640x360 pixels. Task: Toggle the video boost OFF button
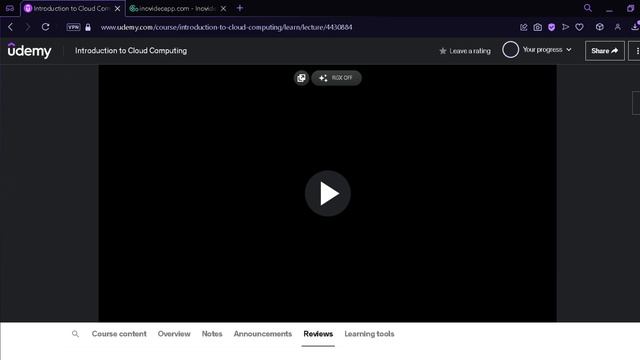coord(336,78)
